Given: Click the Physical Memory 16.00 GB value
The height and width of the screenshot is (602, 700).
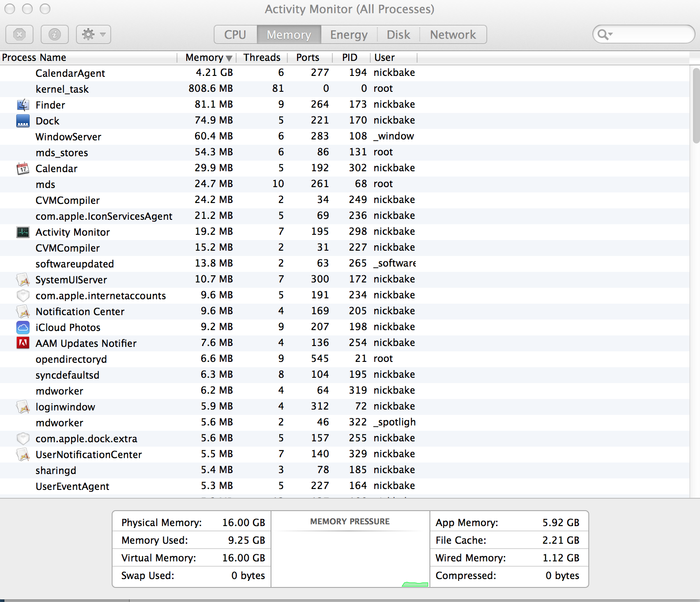Looking at the screenshot, I should pyautogui.click(x=244, y=523).
